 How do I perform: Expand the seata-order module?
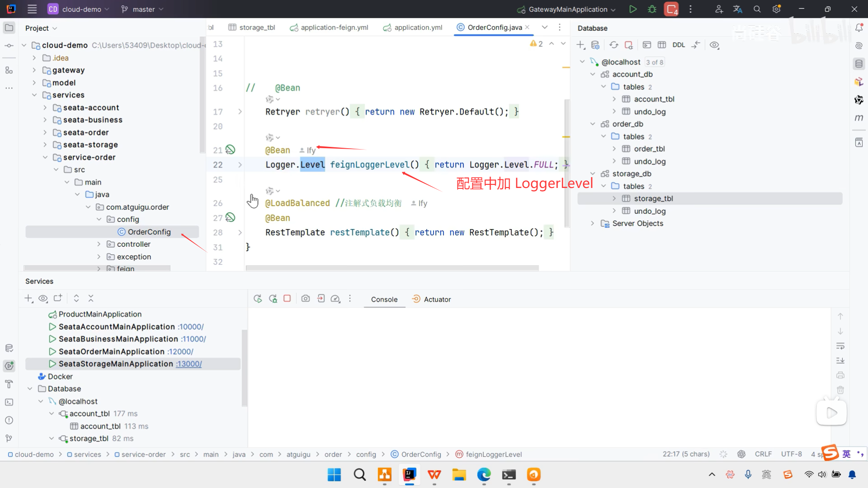tap(45, 132)
